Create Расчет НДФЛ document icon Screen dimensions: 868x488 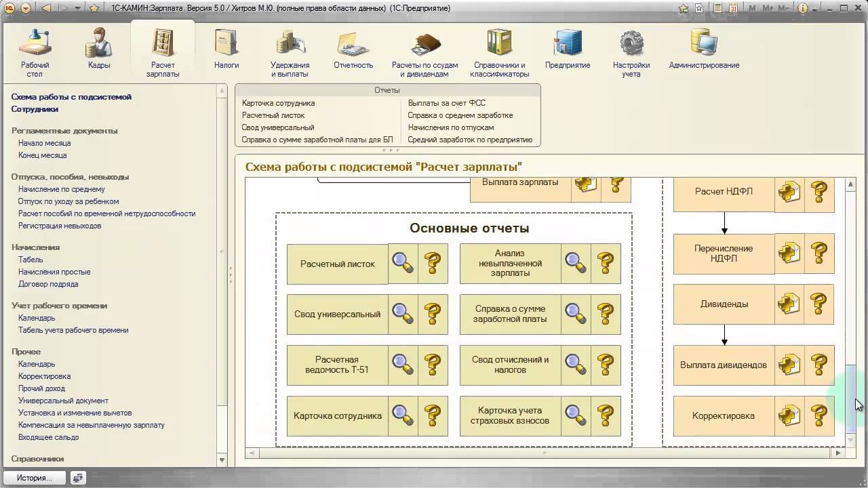[x=789, y=192]
